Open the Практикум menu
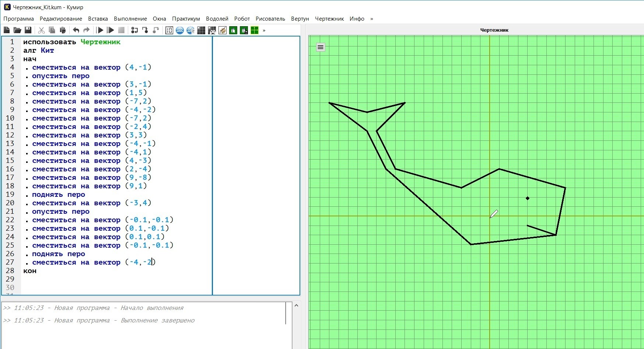Screen dimensions: 644x349 pyautogui.click(x=186, y=19)
